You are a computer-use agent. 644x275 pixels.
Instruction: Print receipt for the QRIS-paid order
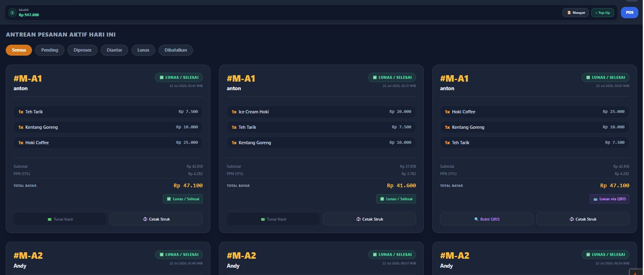pyautogui.click(x=583, y=219)
